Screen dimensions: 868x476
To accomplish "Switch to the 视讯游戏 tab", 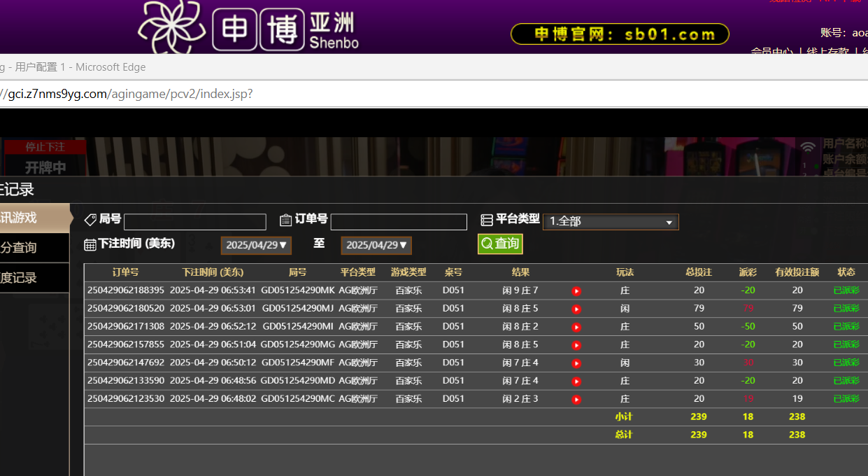I will click(x=34, y=218).
